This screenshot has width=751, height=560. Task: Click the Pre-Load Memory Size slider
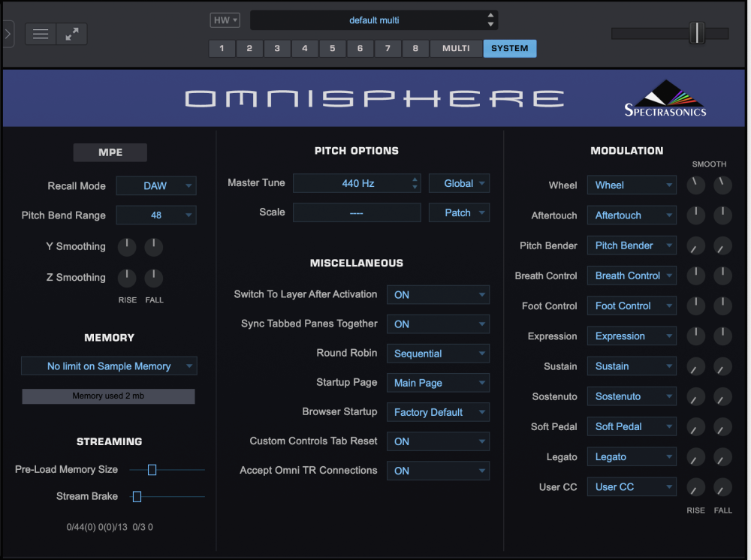(152, 470)
